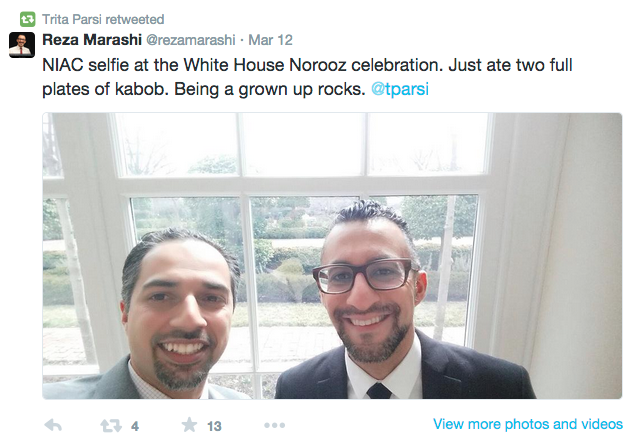Screen dimensions: 639x446
Task: Open the @rezamarashi handle
Action: click(191, 40)
